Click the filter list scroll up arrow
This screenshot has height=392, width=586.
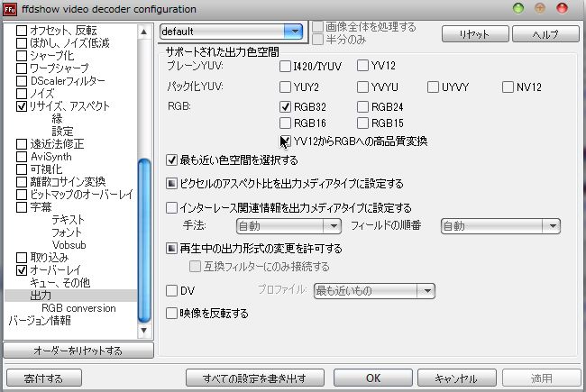point(144,32)
